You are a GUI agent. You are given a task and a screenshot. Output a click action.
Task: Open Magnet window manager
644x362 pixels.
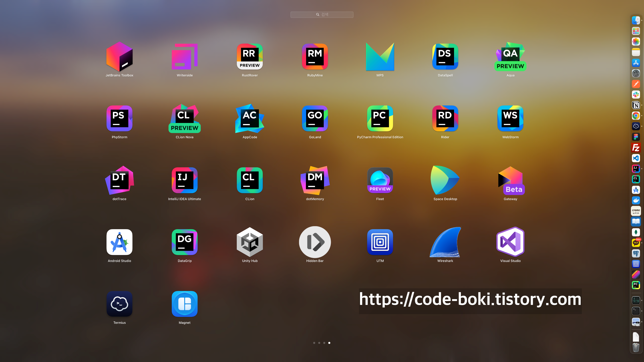coord(184,304)
